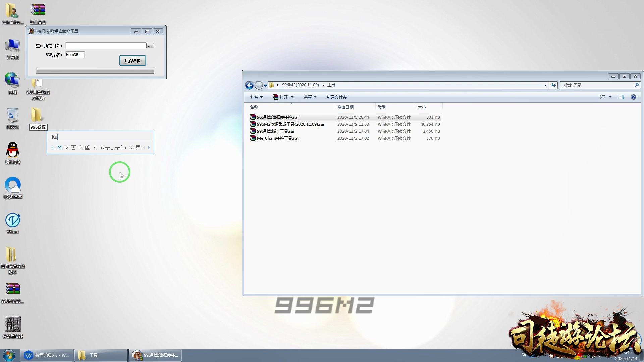Click the conversion progress bar
This screenshot has width=644, height=362.
[95, 71]
